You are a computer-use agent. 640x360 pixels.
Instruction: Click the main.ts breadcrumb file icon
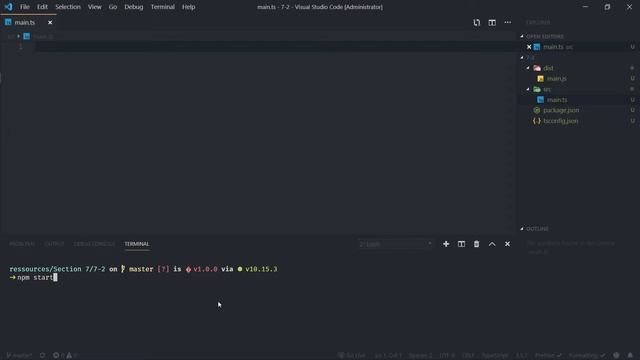pyautogui.click(x=27, y=36)
